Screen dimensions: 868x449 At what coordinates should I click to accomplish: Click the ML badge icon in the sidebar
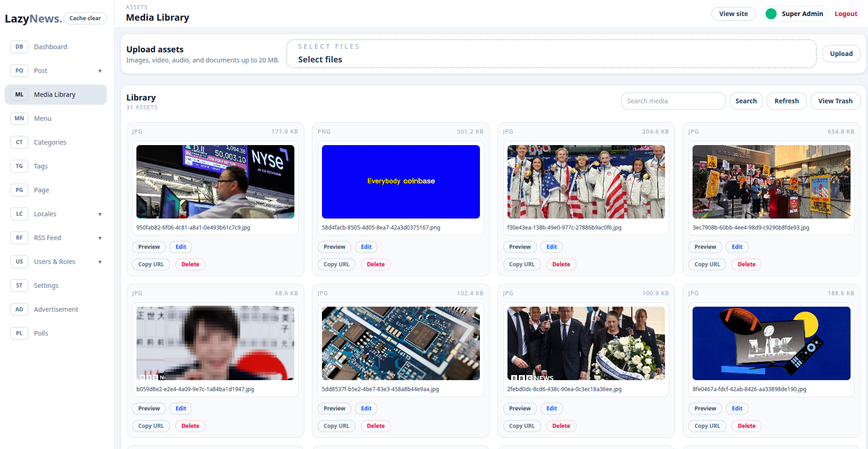[19, 95]
